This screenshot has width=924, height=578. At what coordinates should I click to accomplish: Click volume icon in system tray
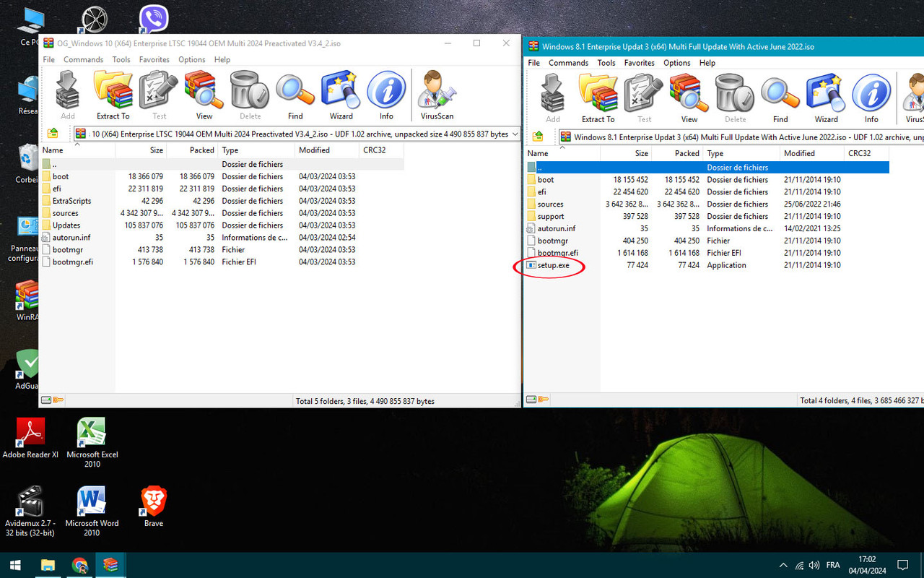tap(814, 565)
